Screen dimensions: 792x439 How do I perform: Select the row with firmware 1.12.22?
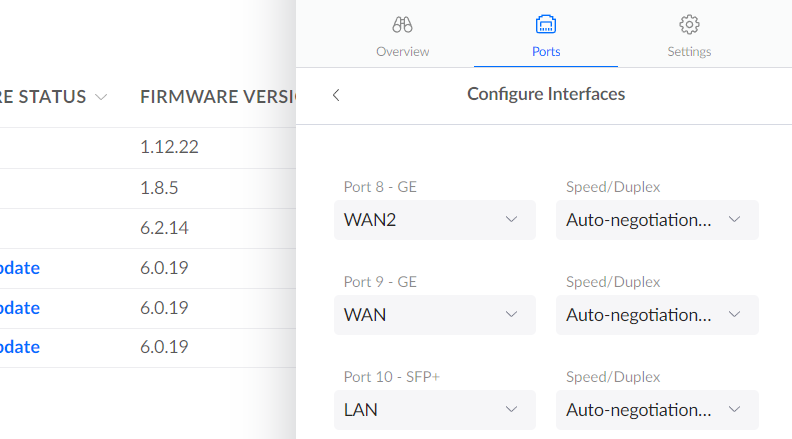pyautogui.click(x=169, y=147)
